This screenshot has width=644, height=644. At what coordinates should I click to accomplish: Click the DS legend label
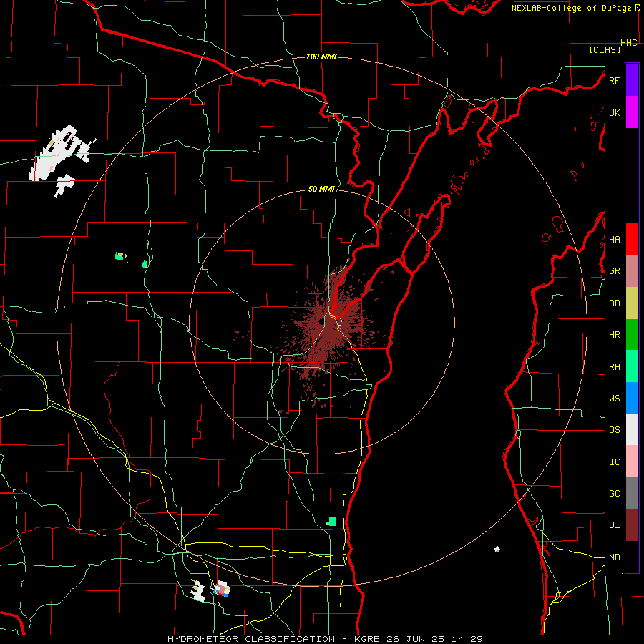614,430
